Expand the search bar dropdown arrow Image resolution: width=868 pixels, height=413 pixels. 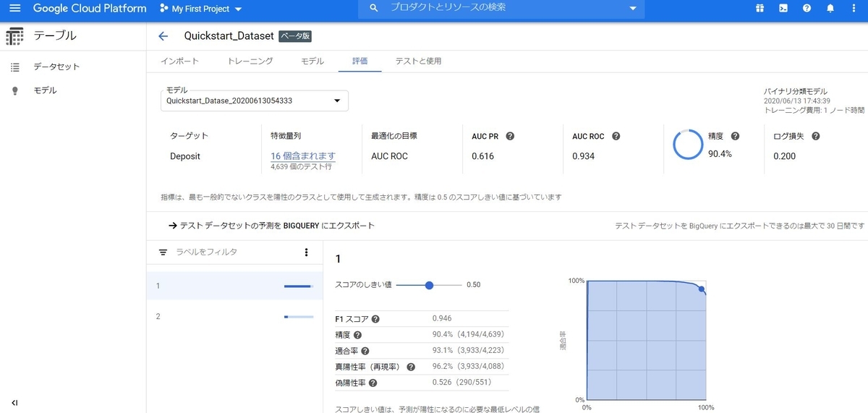[632, 8]
